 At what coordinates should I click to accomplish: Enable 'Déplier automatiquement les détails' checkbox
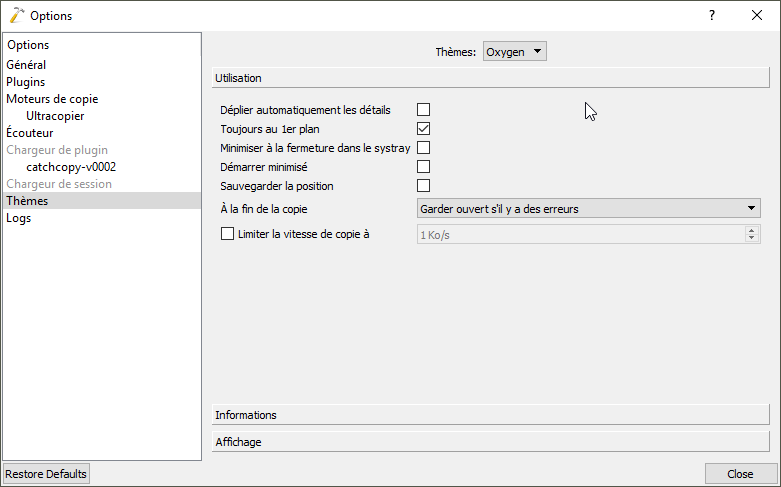pyautogui.click(x=423, y=110)
